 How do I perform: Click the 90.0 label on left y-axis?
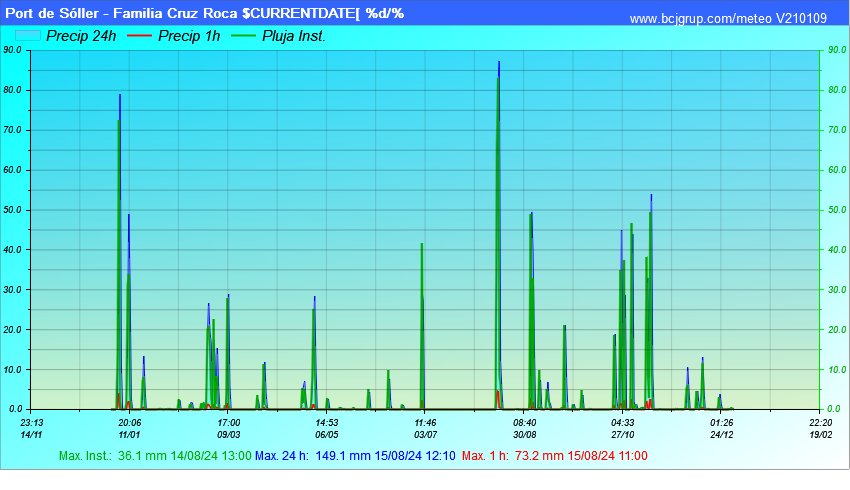click(13, 50)
